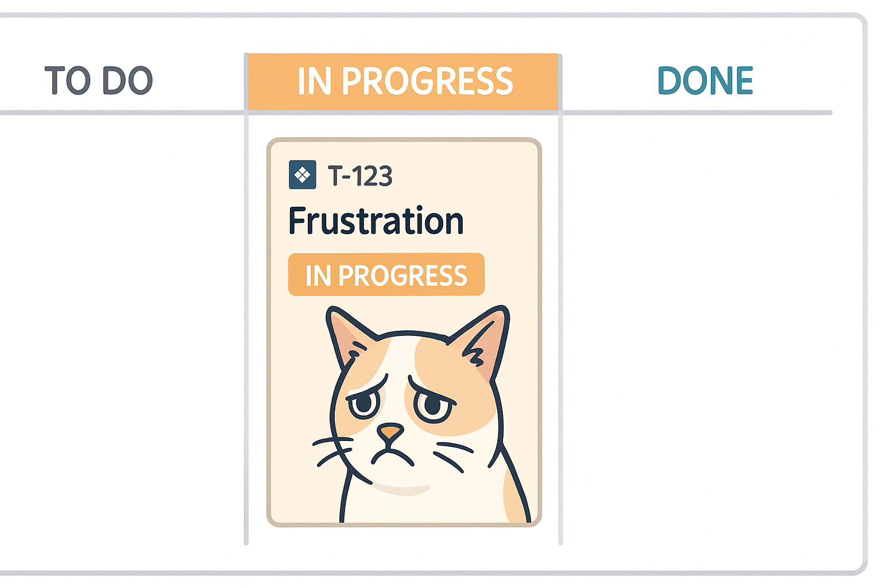
Task: Open the T-123 issue key
Action: tap(360, 176)
